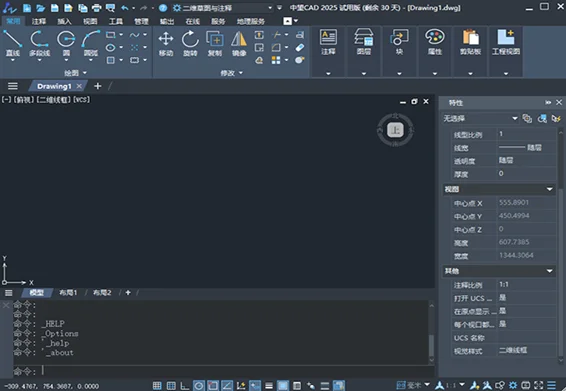Click the 镜像 (Mirror) tool
566x391 pixels.
pyautogui.click(x=239, y=43)
